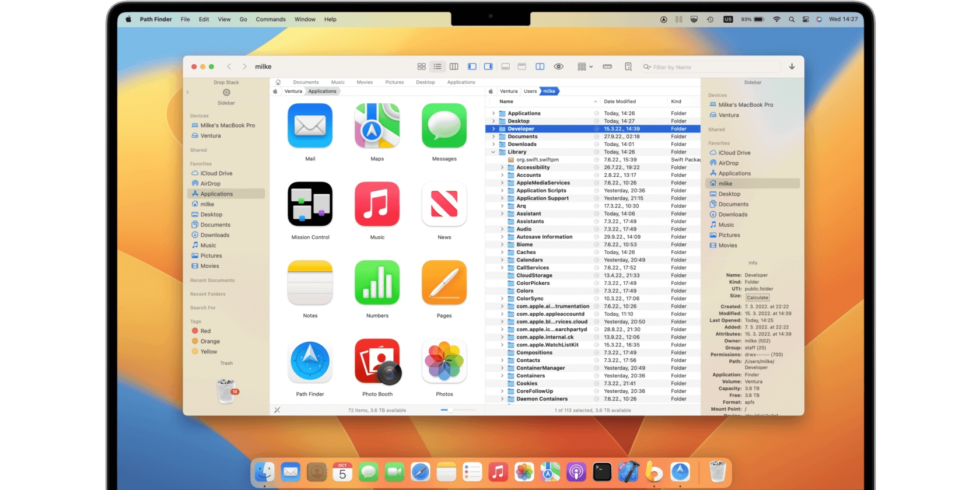This screenshot has height=490, width=980.
Task: Open the Maps app icon
Action: (377, 125)
